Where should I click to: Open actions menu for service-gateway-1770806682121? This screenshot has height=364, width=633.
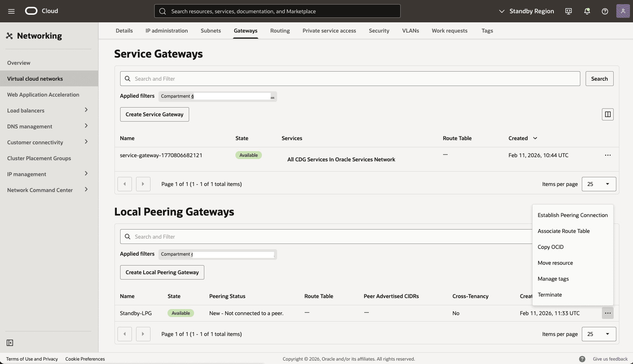click(x=608, y=155)
